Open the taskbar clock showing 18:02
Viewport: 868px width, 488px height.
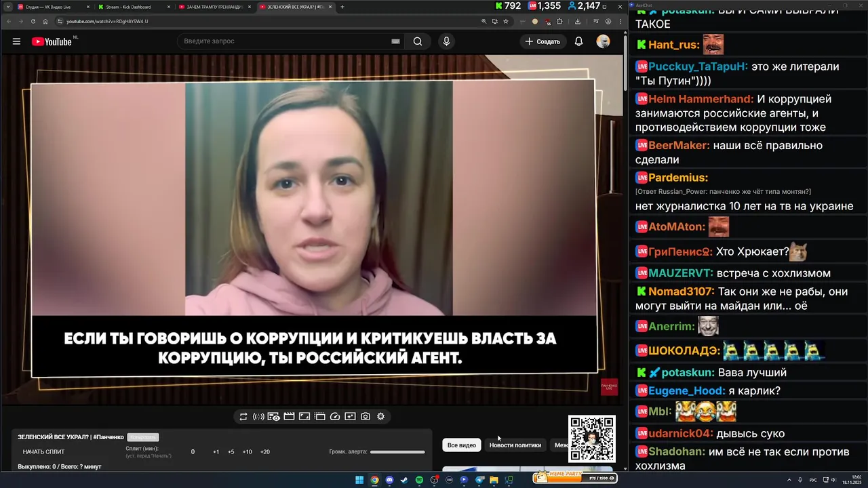(x=851, y=480)
